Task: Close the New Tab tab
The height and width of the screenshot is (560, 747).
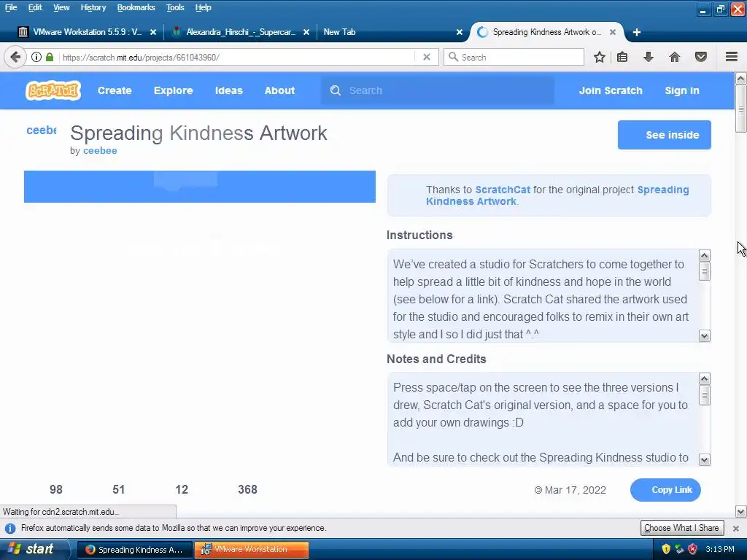Action: click(x=460, y=32)
